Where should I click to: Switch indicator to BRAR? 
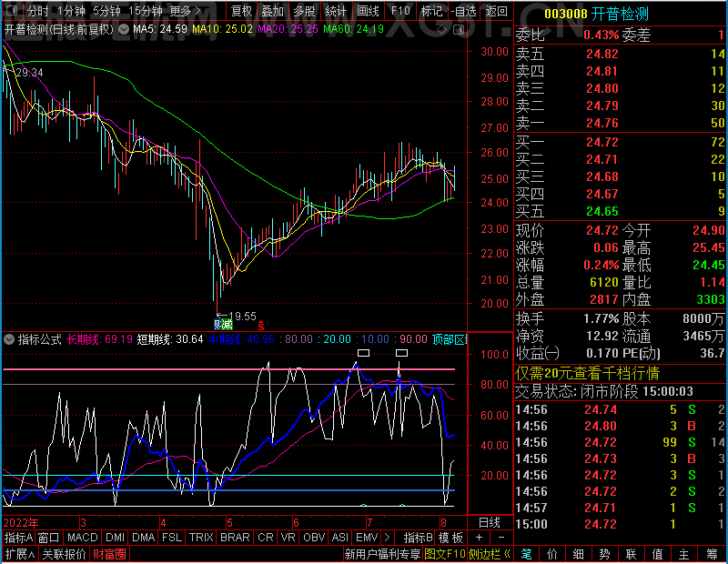235,538
